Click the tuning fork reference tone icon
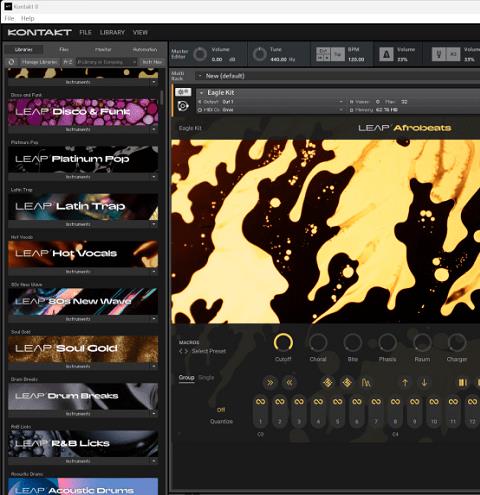 point(439,54)
